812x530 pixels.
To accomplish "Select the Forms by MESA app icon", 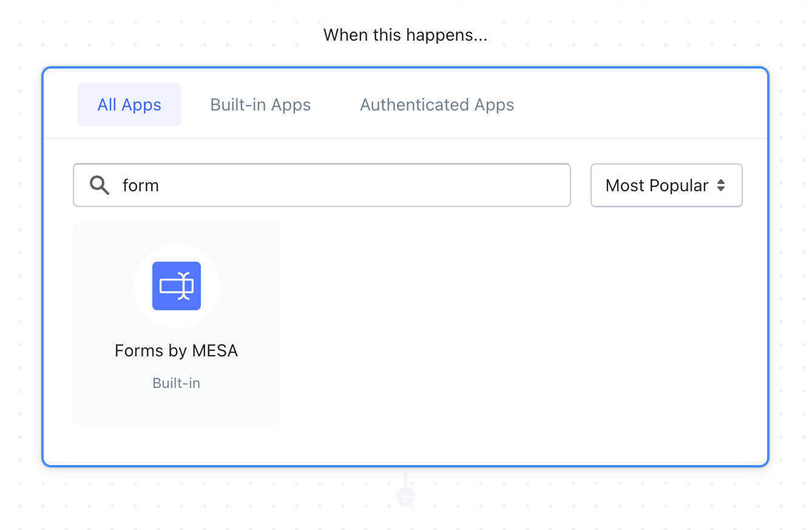I will point(176,286).
